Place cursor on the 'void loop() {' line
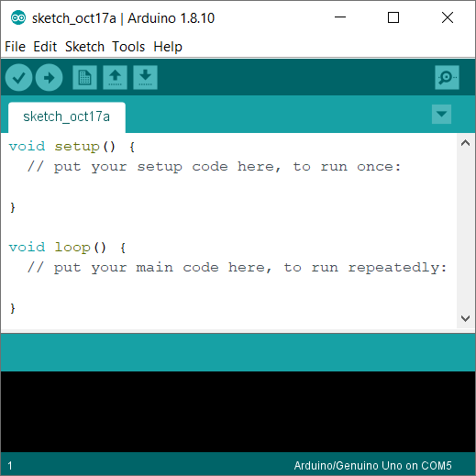This screenshot has width=476, height=476. pos(67,248)
